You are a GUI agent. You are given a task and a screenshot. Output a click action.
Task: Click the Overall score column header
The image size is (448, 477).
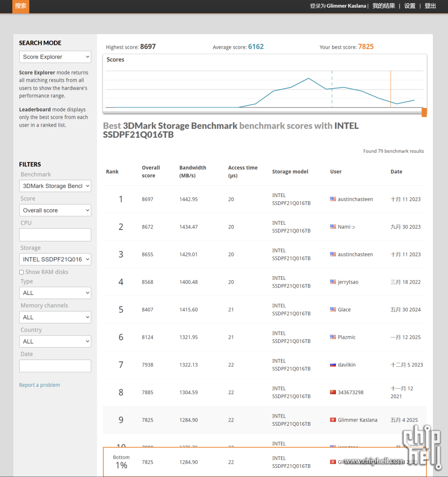(x=151, y=172)
